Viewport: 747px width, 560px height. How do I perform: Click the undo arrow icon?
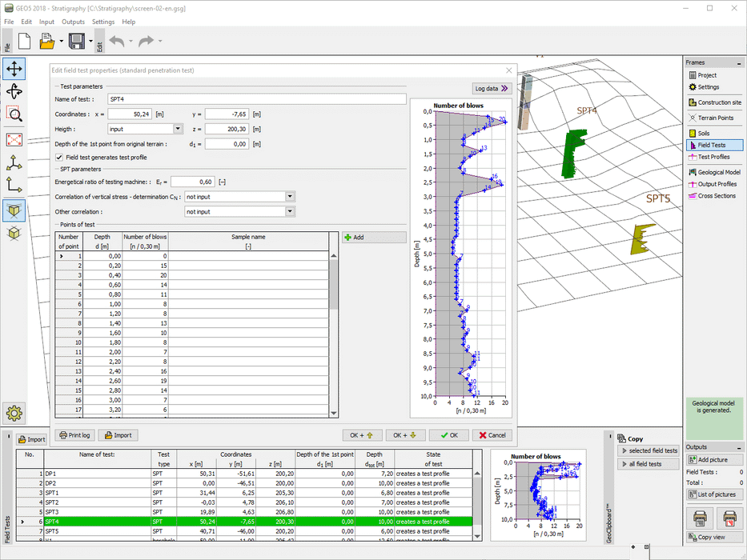[x=117, y=41]
